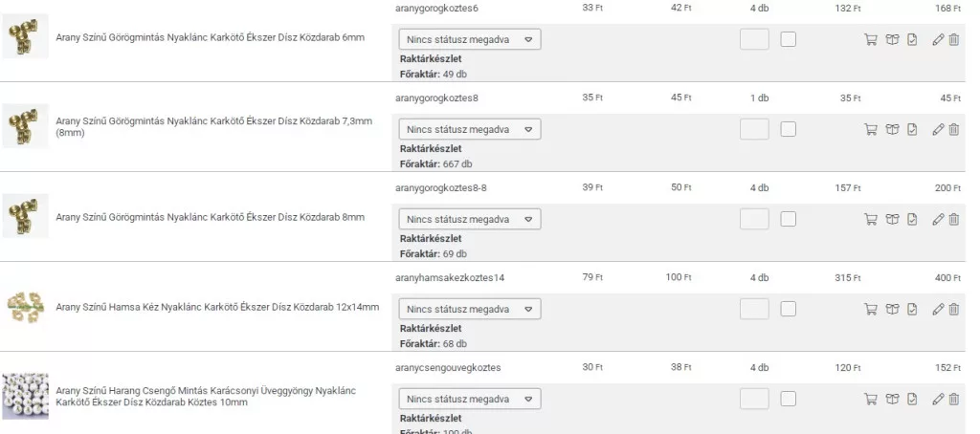Viewport: 980px width, 434px height.
Task: Edit the aranyhamsakezkoztes14 item with pencil icon
Action: [938, 309]
